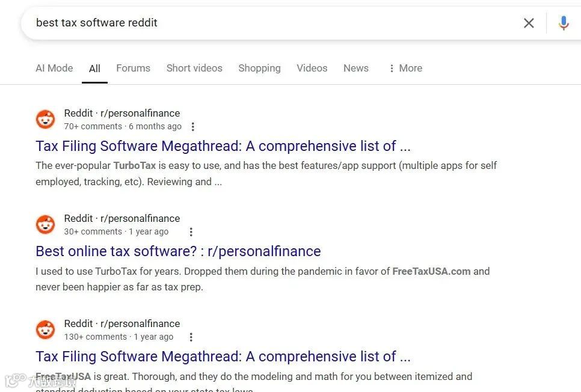The image size is (581, 392).
Task: Open the Videos tab
Action: coord(312,68)
